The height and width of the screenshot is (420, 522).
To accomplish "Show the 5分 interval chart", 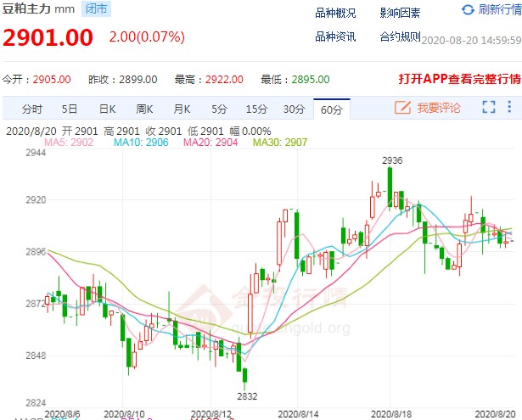I will point(219,109).
